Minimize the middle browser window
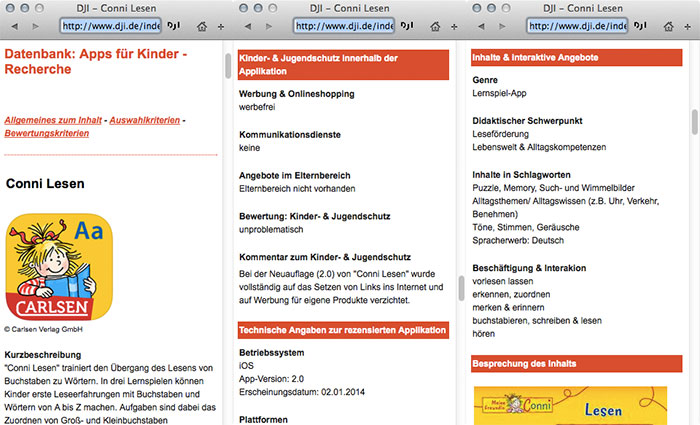Screen dimensions: 700x425 point(258,8)
